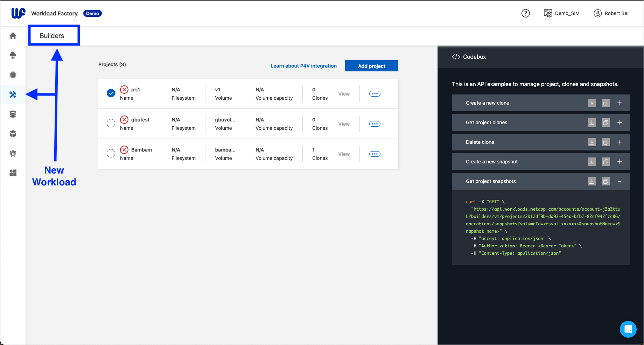Image resolution: width=644 pixels, height=345 pixels.
Task: Open the Learn about P4V integration link
Action: click(303, 66)
